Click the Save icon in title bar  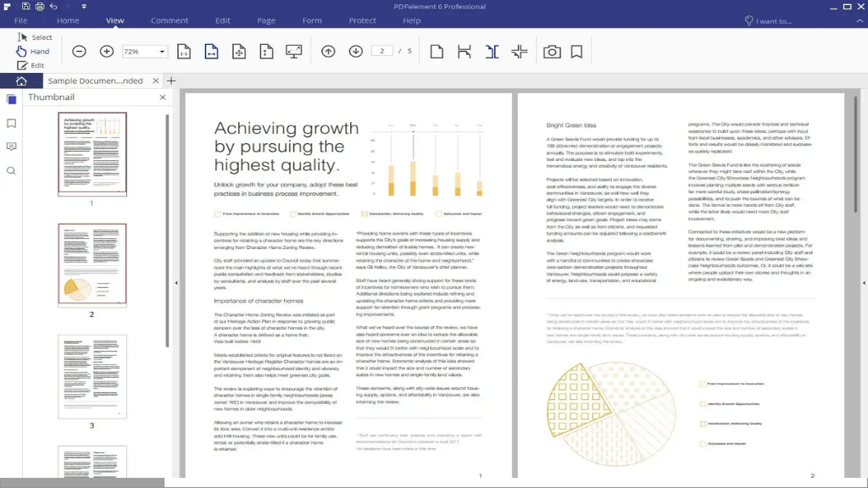click(x=25, y=7)
